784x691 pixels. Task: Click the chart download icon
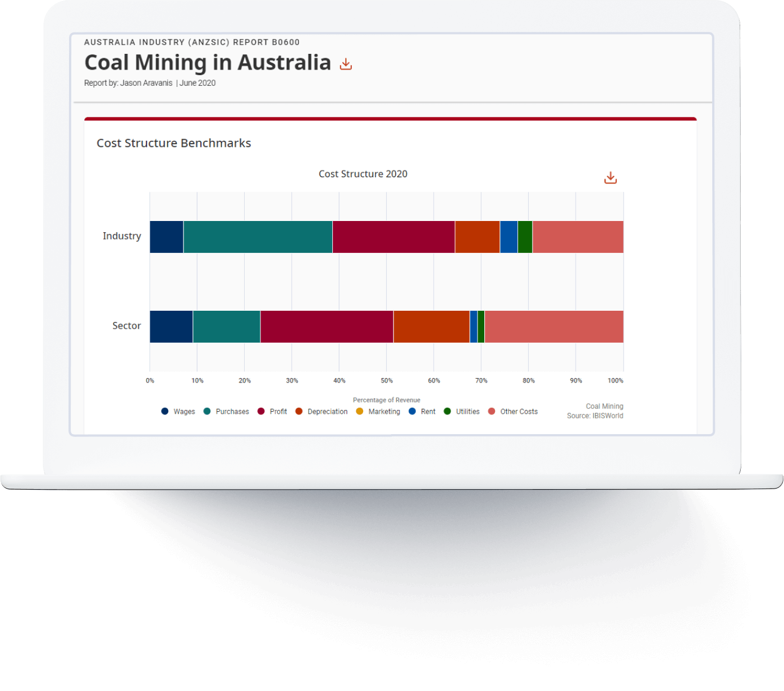point(610,178)
